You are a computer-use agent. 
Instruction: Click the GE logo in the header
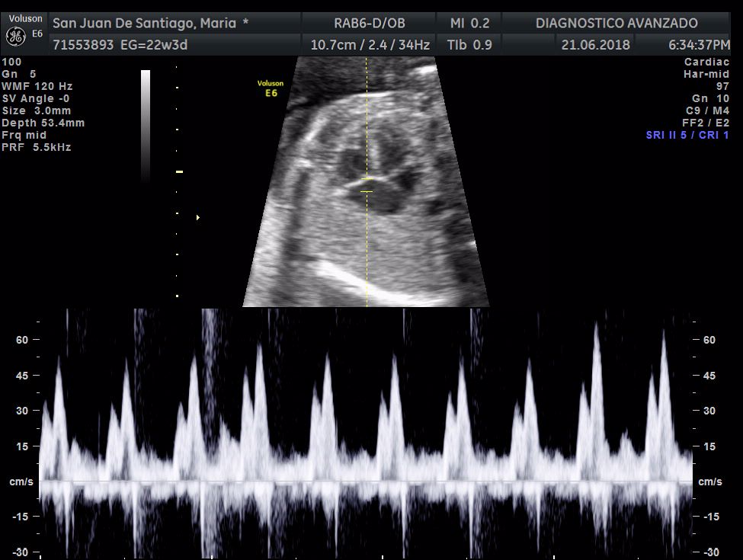tap(14, 36)
